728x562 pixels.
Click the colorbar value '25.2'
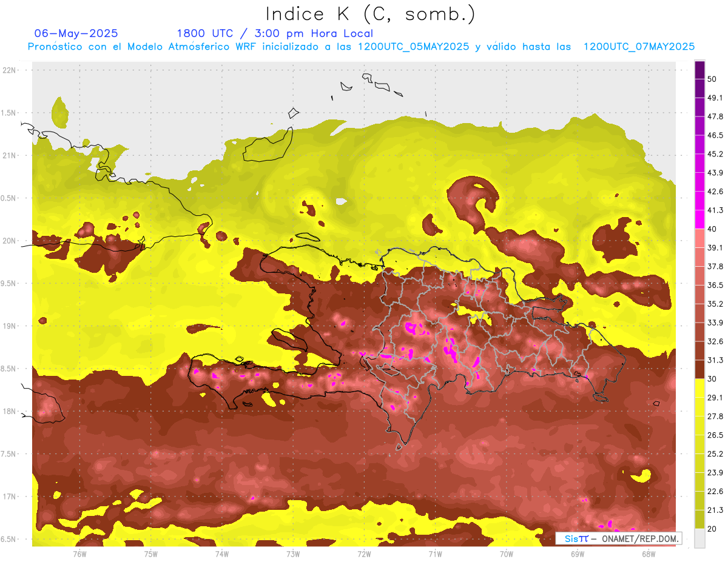pyautogui.click(x=715, y=454)
